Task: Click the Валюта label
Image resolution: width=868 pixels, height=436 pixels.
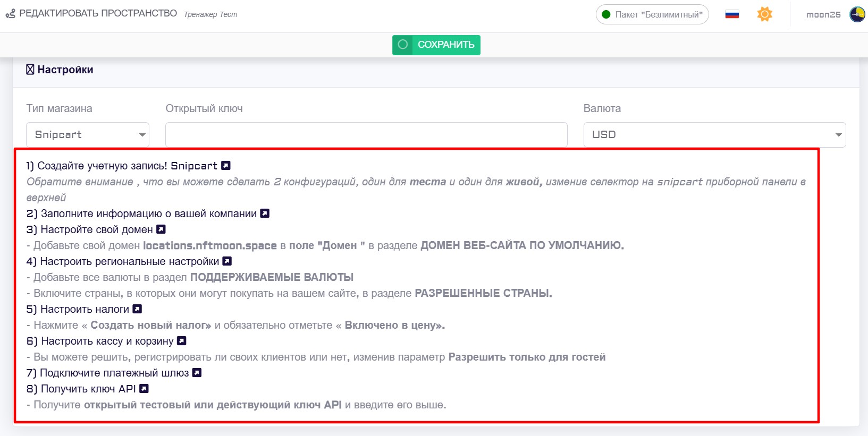Action: [x=602, y=108]
